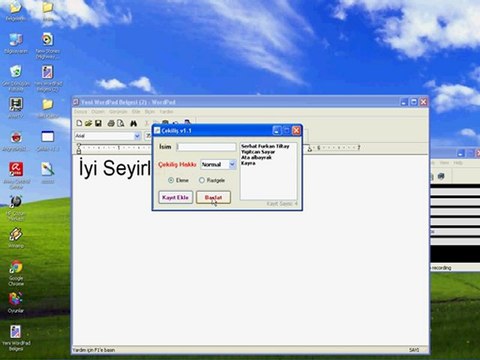Close the Çekiliş v1.1 dialog
Viewport: 480px width, 360px height.
[296, 130]
